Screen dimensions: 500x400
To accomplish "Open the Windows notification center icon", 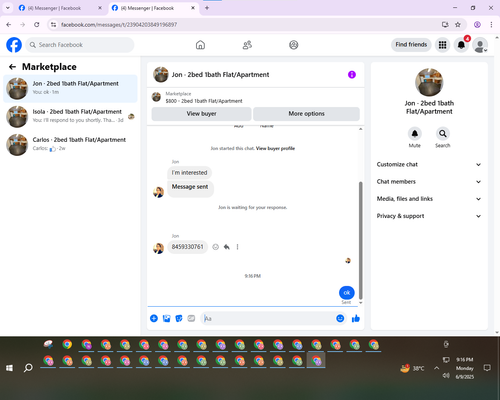I will (x=487, y=368).
